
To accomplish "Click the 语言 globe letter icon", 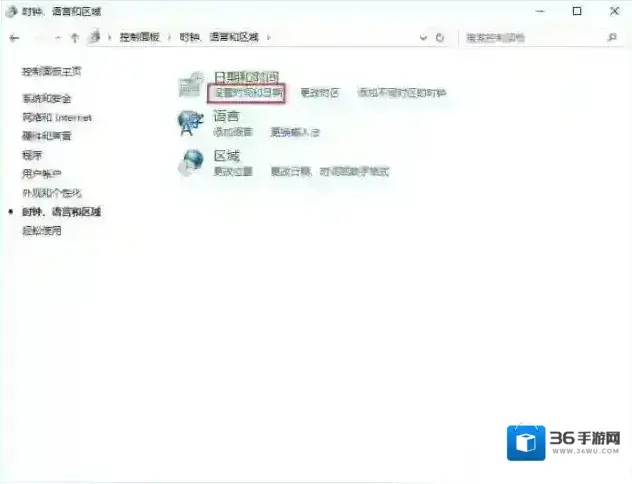I will (190, 123).
